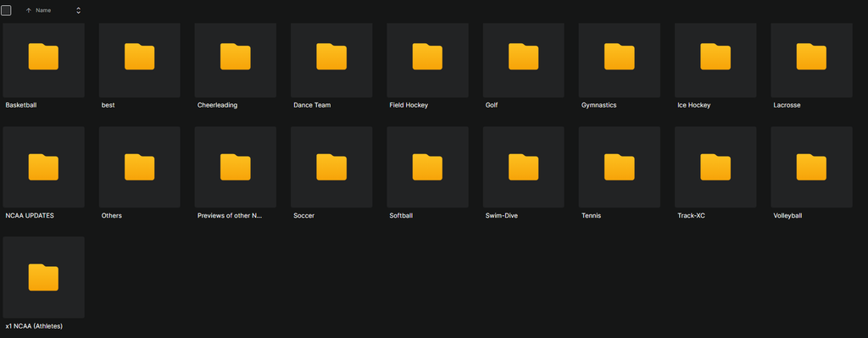Image resolution: width=868 pixels, height=338 pixels.
Task: Open the Dance Team folder icon
Action: [331, 57]
